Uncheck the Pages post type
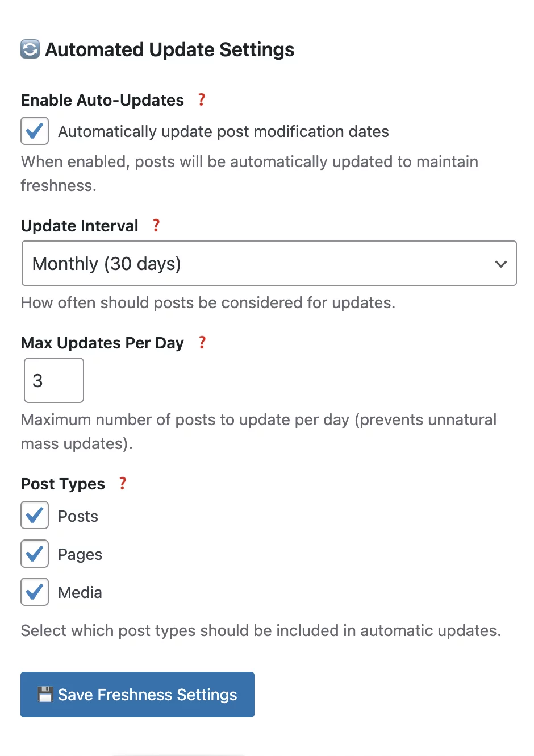Image resolution: width=534 pixels, height=756 pixels. pos(35,554)
